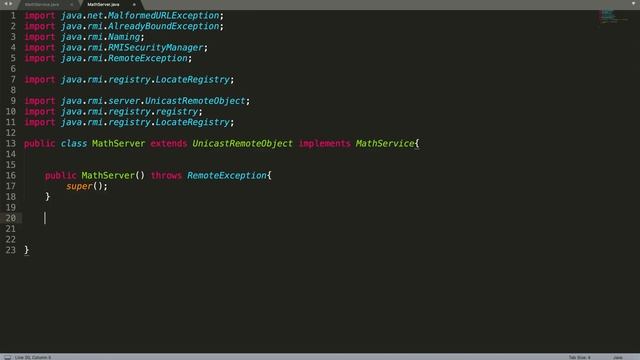Image resolution: width=640 pixels, height=360 pixels.
Task: Click line number 13 in the gutter
Action: pyautogui.click(x=11, y=144)
